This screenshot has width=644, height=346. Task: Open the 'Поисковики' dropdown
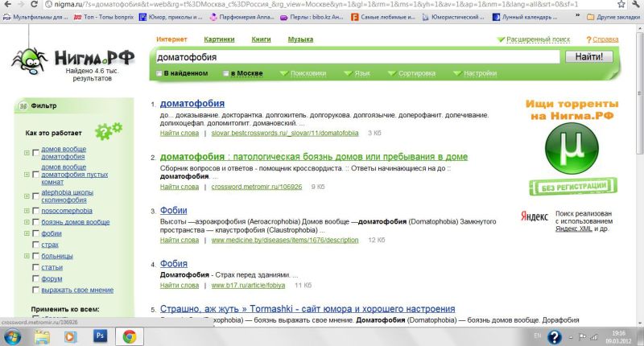tap(303, 73)
